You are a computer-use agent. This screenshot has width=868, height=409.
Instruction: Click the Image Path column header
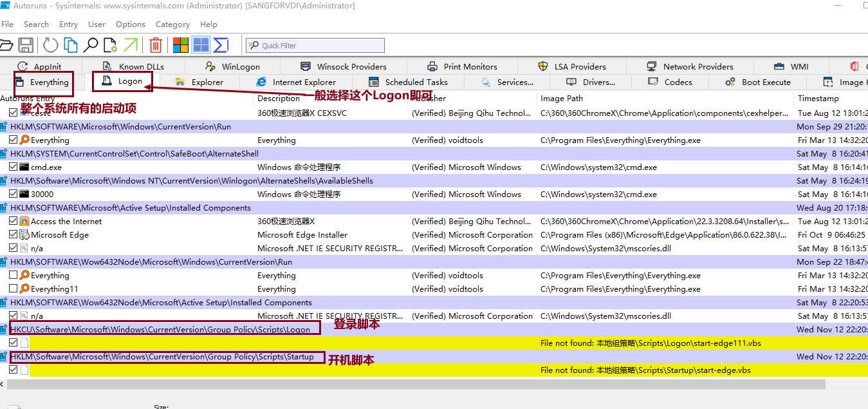tap(561, 99)
